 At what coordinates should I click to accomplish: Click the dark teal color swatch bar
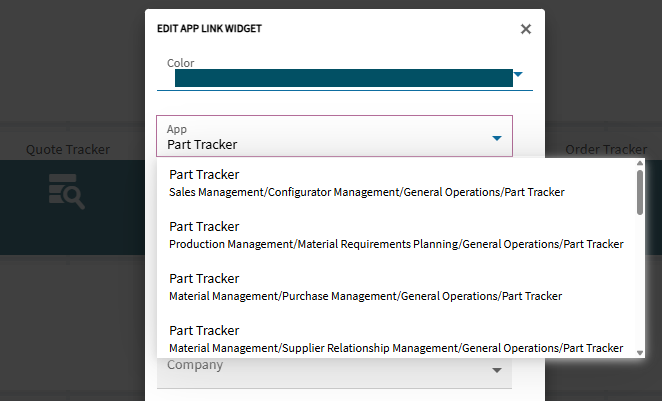343,77
